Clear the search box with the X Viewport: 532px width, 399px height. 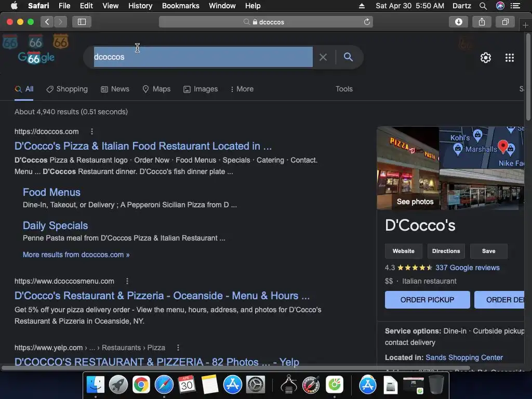[x=323, y=57]
